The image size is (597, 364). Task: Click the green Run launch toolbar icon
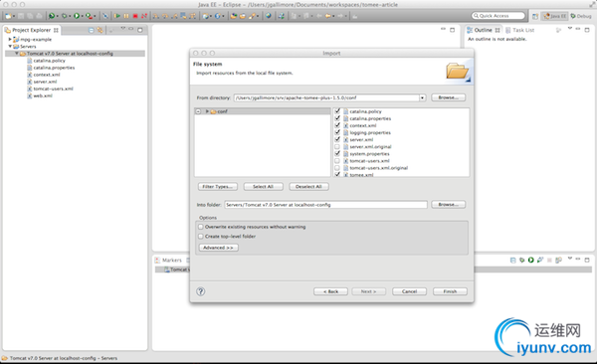(x=77, y=16)
